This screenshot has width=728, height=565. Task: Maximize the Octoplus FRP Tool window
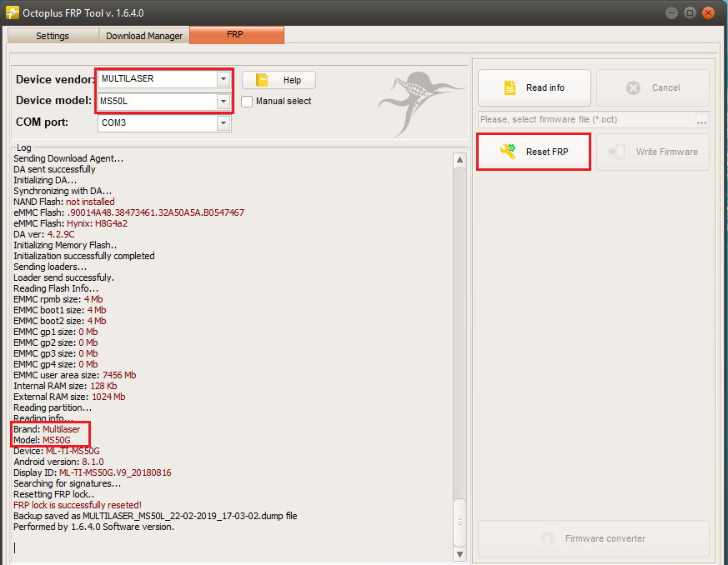click(x=690, y=13)
